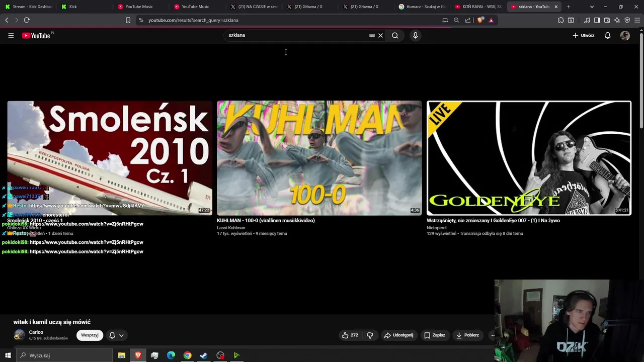This screenshot has width=644, height=362.
Task: Click the Pobierz download button
Action: 467,335
